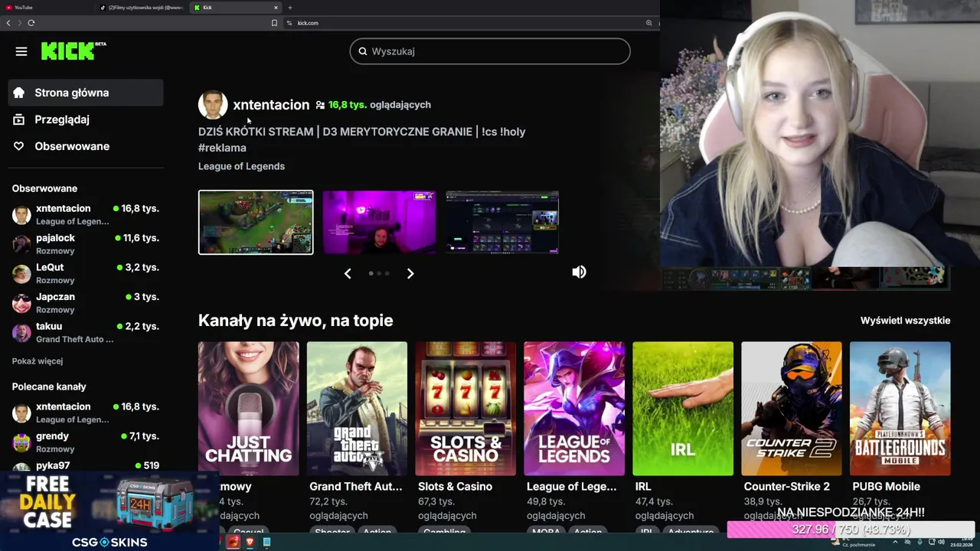Click the browser forward arrow
This screenshot has height=551, width=980.
click(20, 23)
